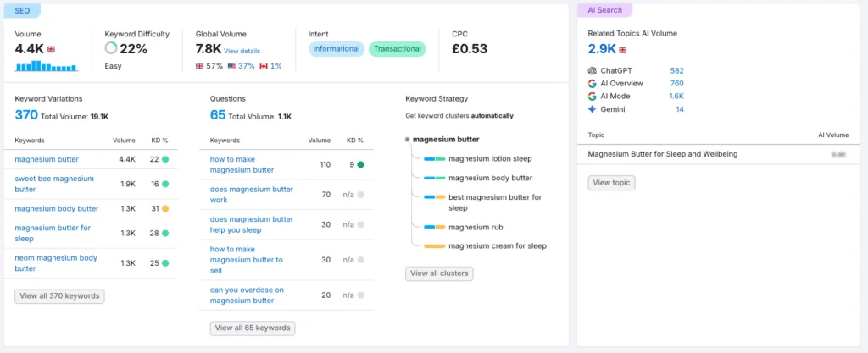Click orange cluster bar for magnesium cream for sleep
868x353 pixels.
(x=435, y=245)
